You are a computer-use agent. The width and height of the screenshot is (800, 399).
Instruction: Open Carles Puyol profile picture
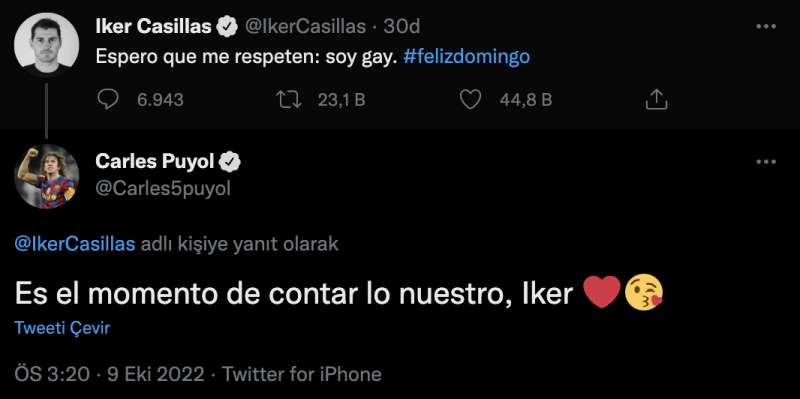tap(46, 176)
